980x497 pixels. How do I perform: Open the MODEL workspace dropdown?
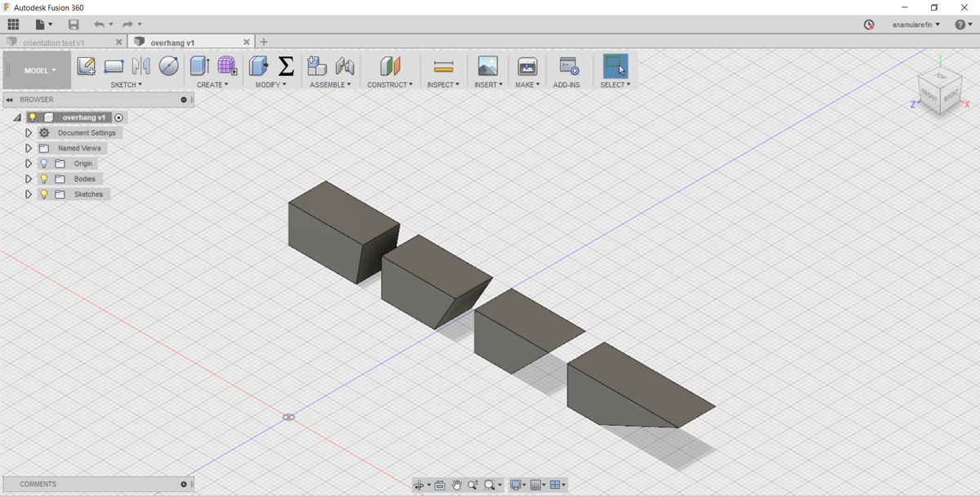[x=39, y=70]
